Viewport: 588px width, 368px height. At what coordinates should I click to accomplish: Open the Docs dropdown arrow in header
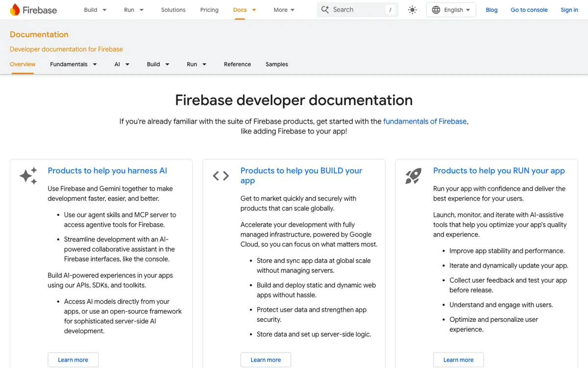point(254,10)
